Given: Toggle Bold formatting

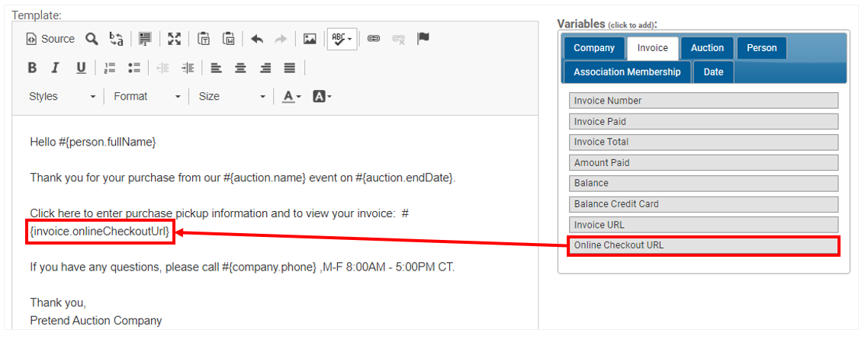Looking at the screenshot, I should (x=32, y=68).
